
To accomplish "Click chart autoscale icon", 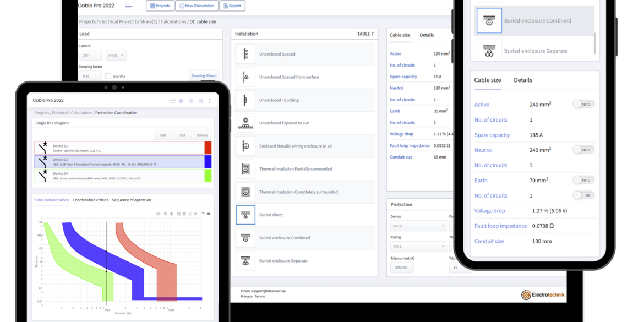I will point(190,214).
